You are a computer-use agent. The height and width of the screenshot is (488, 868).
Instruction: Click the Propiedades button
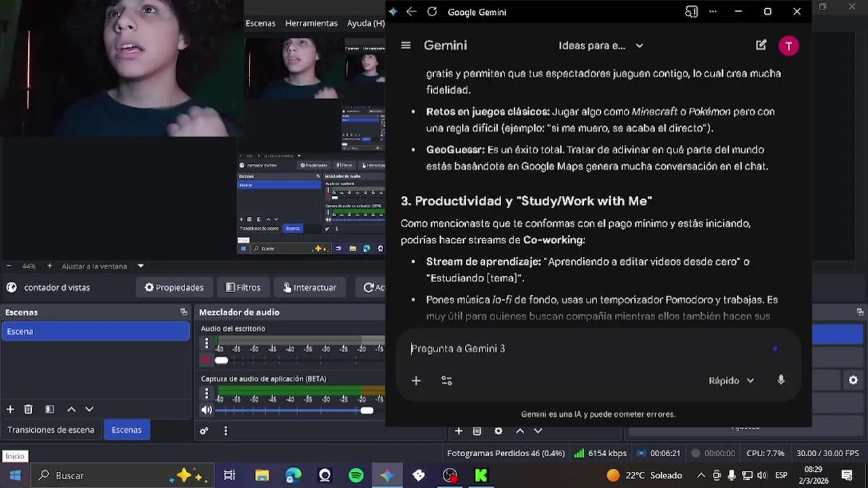coord(174,287)
